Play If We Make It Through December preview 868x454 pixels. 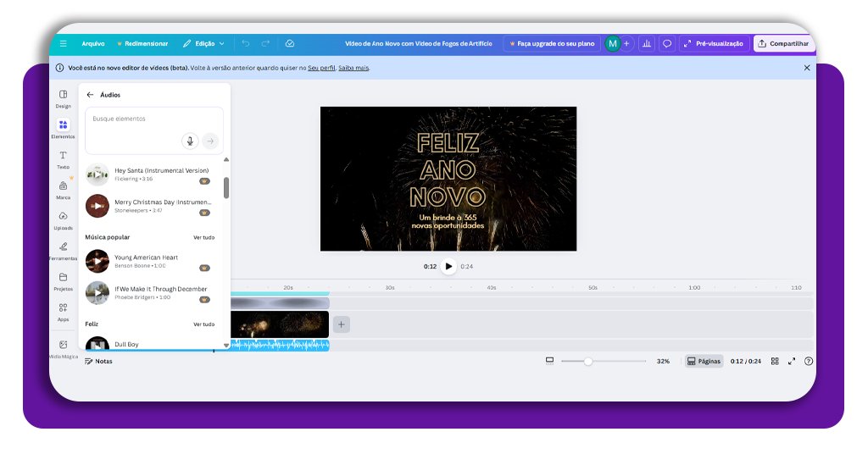coord(97,292)
